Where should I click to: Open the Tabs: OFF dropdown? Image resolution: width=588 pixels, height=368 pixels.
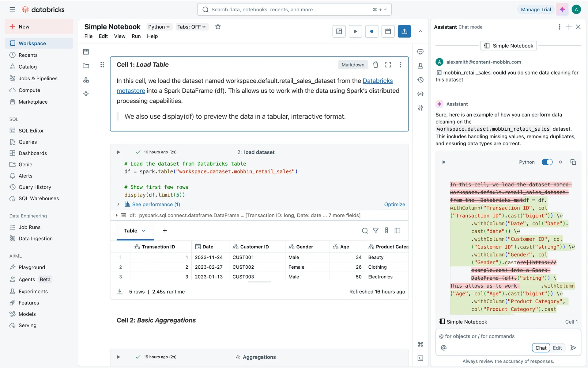point(191,27)
